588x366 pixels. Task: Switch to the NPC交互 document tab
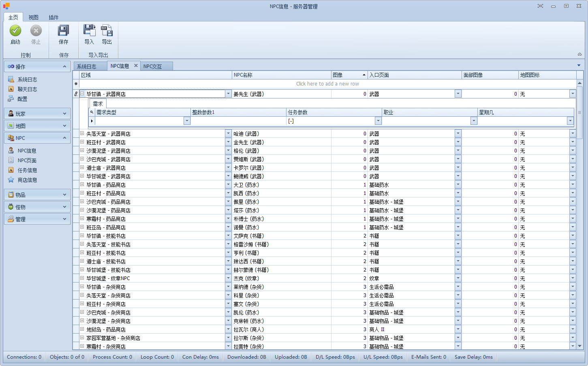(152, 66)
